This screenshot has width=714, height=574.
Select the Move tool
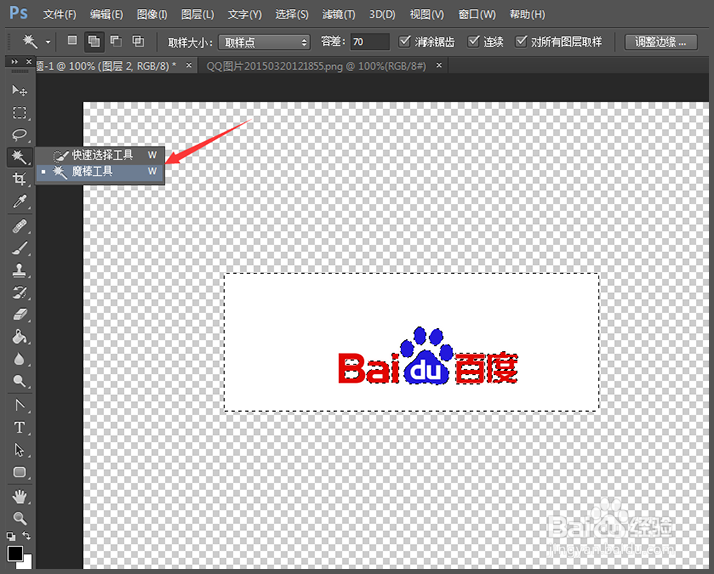pyautogui.click(x=19, y=90)
